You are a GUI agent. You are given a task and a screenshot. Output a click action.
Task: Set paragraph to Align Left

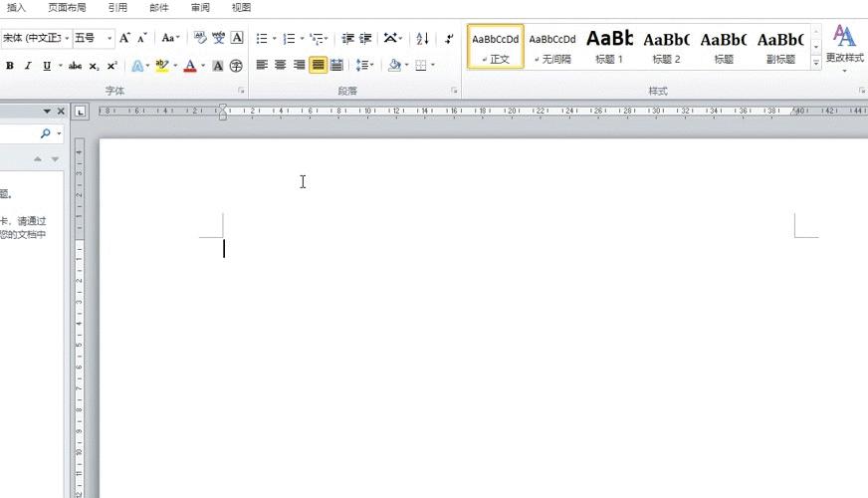pyautogui.click(x=262, y=65)
